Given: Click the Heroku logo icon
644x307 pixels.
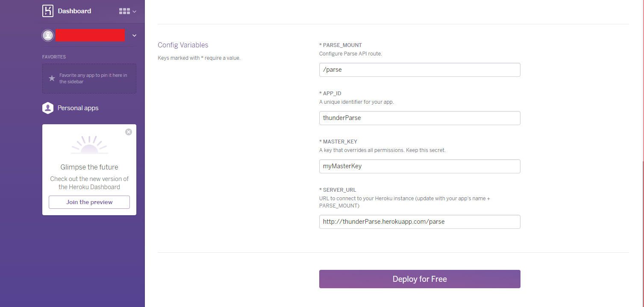Looking at the screenshot, I should (48, 11).
